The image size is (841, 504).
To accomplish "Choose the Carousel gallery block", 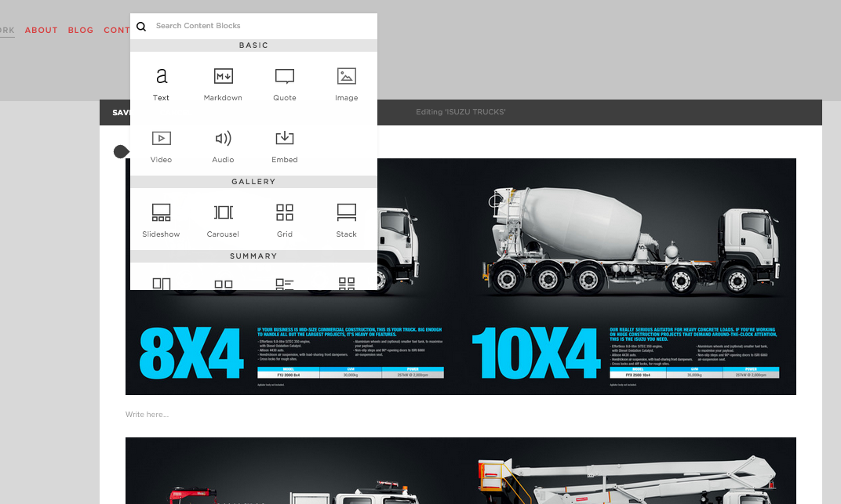I will coord(223,220).
